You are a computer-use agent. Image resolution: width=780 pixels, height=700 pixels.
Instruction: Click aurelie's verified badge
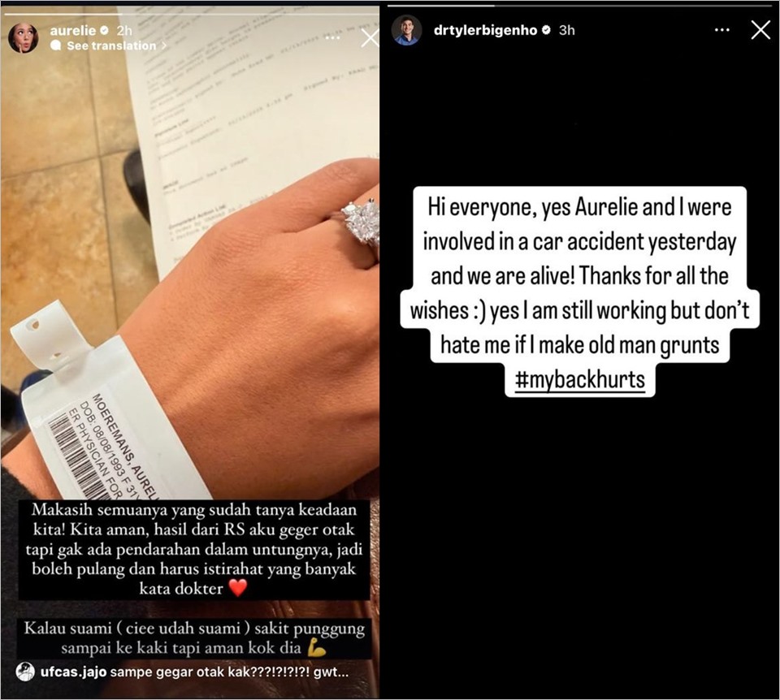point(105,30)
